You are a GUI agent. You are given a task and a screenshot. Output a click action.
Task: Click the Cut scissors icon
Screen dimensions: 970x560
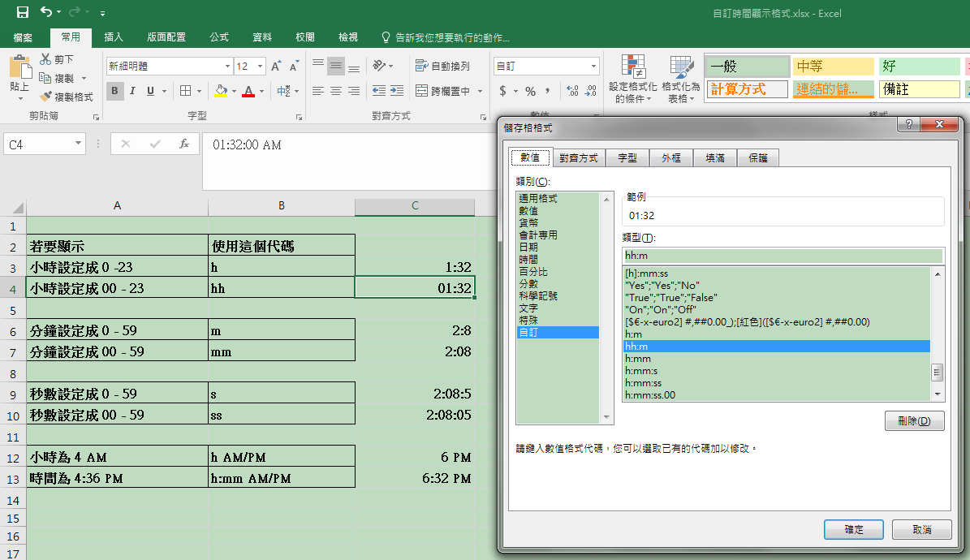(45, 58)
